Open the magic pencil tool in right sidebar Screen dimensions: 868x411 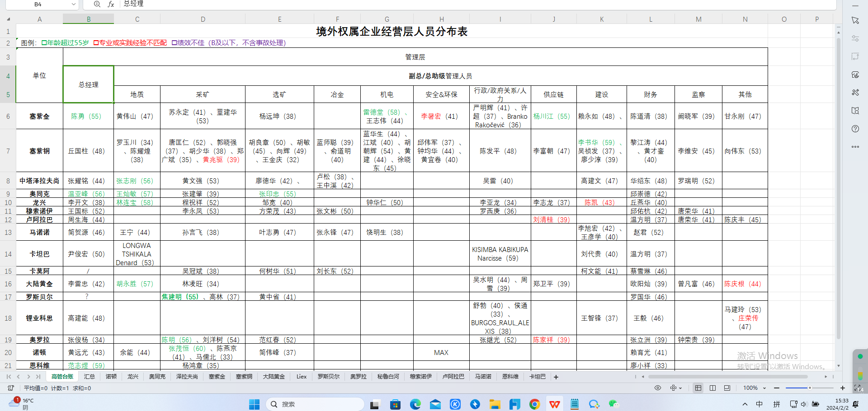point(855,93)
